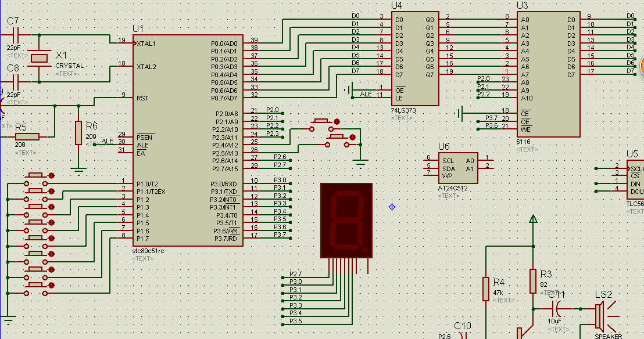
Task: Select the U4 74LS373 latch chip
Action: [x=415, y=58]
